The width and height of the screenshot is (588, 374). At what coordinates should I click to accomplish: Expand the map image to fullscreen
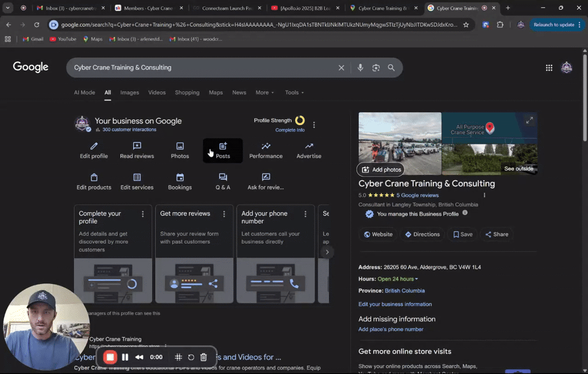coord(529,120)
